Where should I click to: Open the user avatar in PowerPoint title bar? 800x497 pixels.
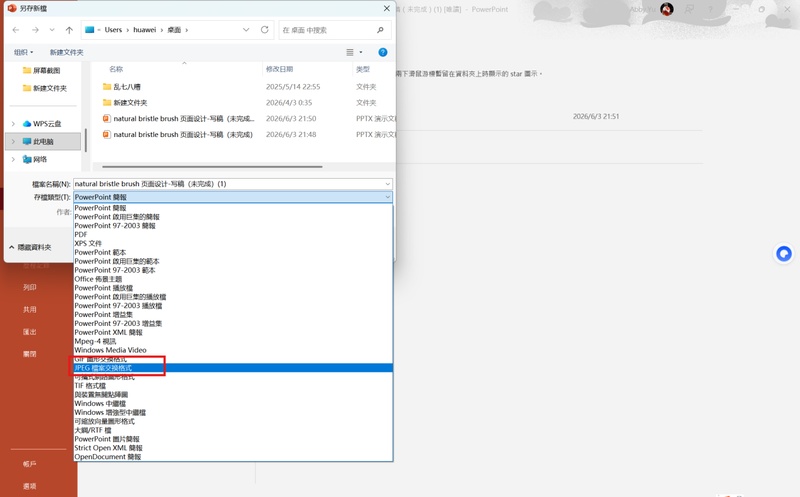667,9
